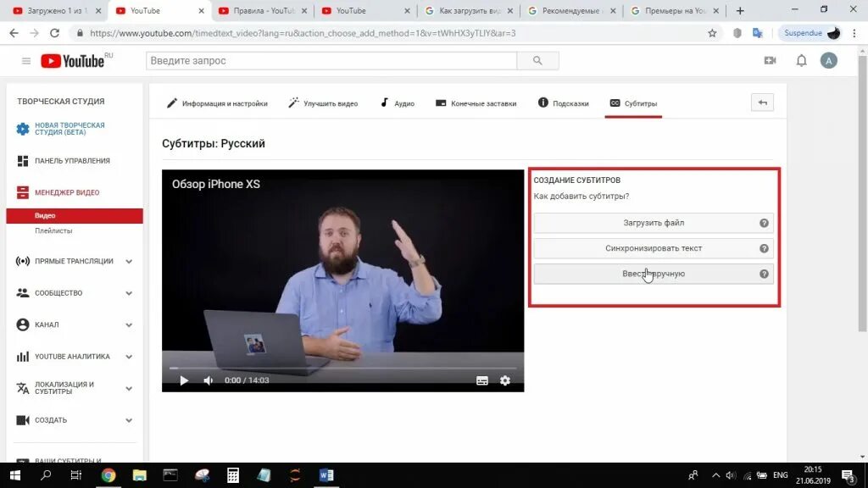Open the tray volume speaker icon
The image size is (868, 488).
[x=731, y=475]
